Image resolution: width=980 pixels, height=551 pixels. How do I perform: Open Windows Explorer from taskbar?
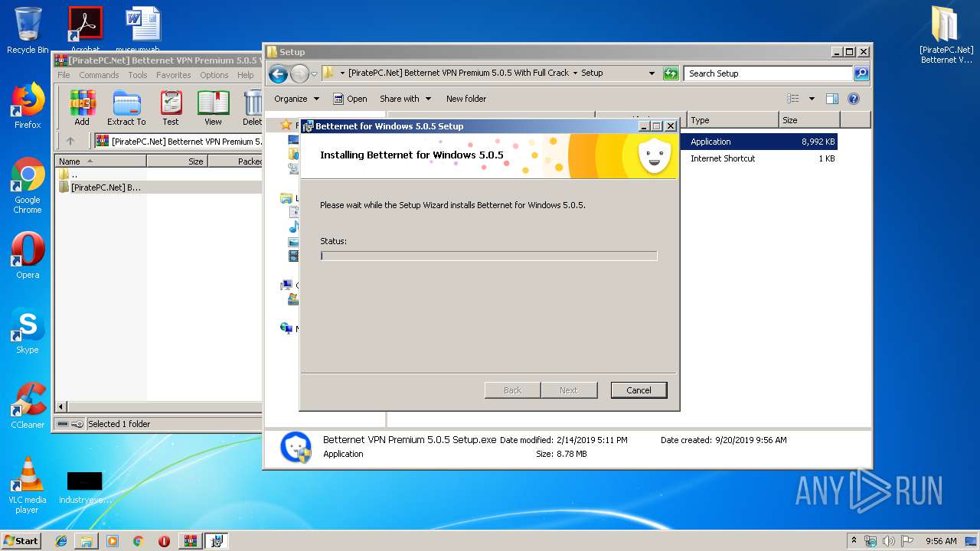tap(87, 541)
